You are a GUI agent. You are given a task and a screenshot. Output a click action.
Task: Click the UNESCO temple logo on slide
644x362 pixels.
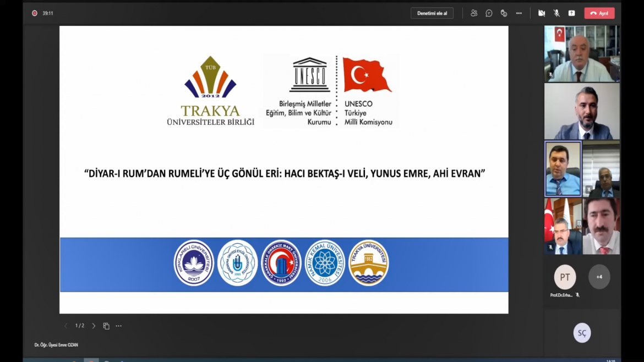(310, 75)
